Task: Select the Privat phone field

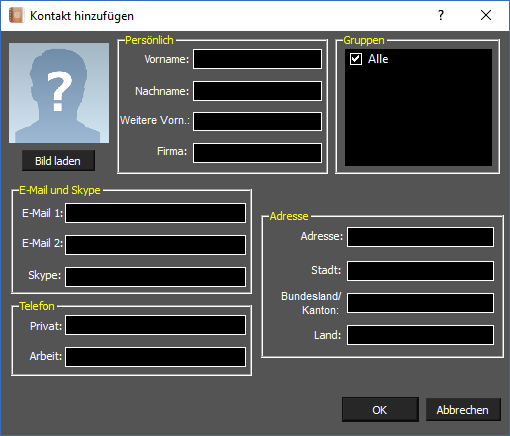Action: (x=155, y=325)
